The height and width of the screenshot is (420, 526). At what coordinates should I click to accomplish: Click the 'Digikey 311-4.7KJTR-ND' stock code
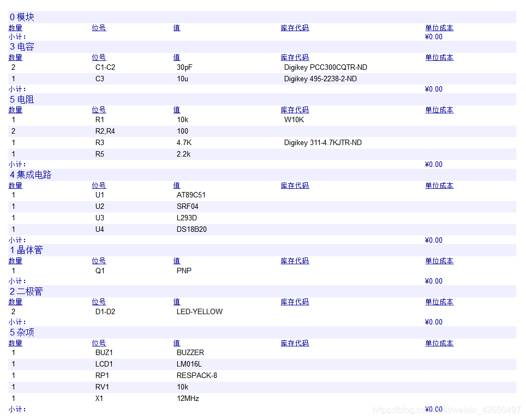point(322,142)
